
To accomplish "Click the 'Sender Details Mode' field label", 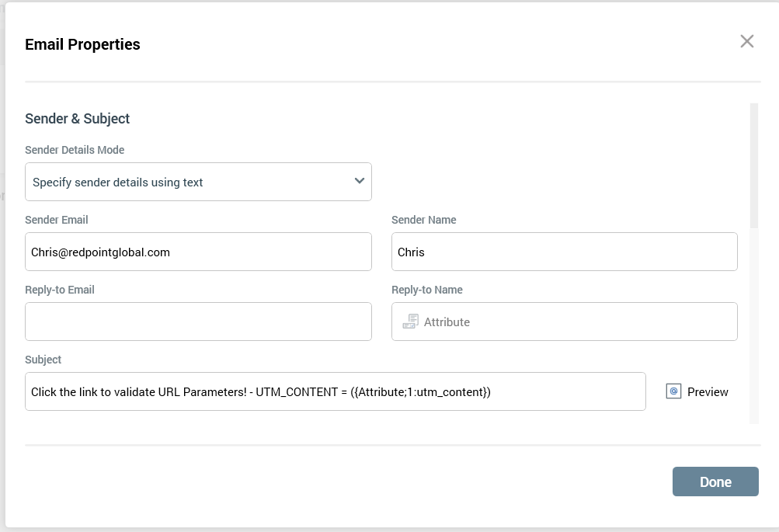I will click(75, 150).
